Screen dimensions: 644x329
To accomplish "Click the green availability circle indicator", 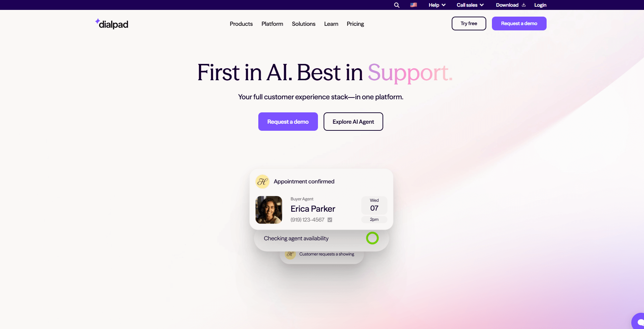I will (x=372, y=238).
